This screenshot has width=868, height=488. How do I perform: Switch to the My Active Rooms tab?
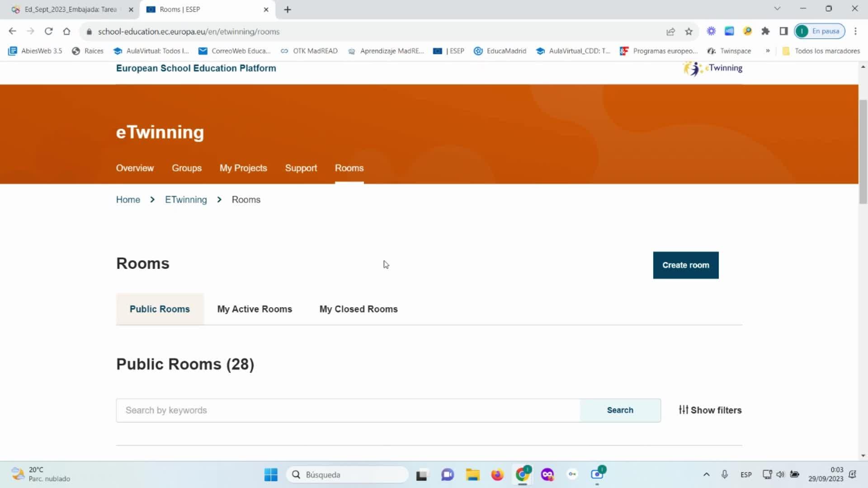pyautogui.click(x=255, y=309)
